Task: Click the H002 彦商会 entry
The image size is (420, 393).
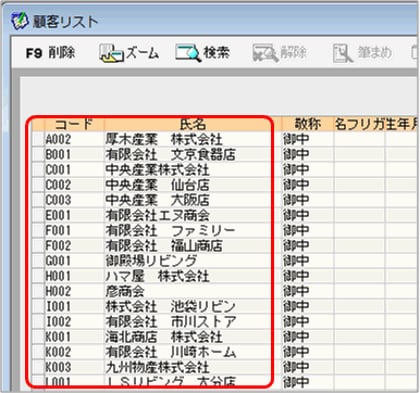Action: coord(125,291)
